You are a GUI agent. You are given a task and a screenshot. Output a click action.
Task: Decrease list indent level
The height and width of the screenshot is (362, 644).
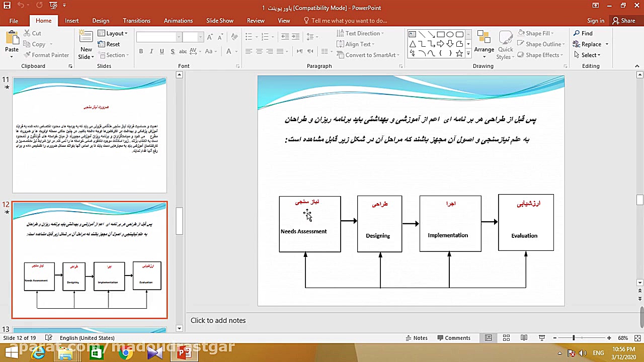click(285, 37)
